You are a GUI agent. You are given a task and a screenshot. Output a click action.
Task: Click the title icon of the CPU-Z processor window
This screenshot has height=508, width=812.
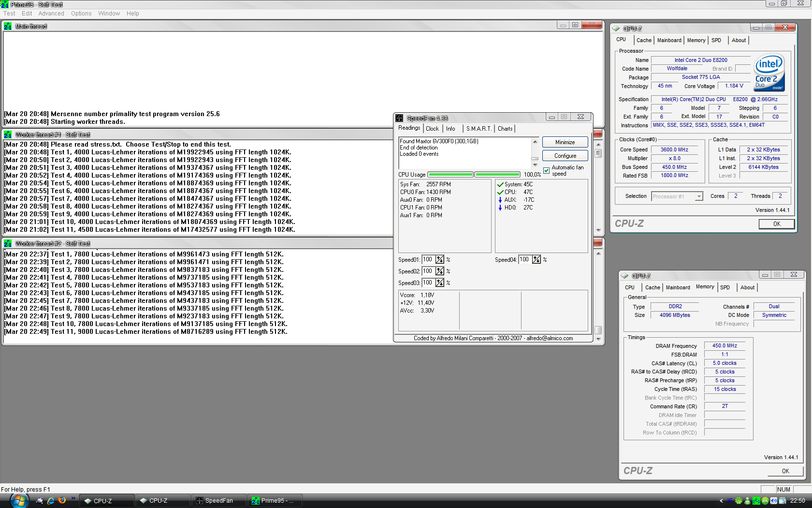pyautogui.click(x=616, y=29)
